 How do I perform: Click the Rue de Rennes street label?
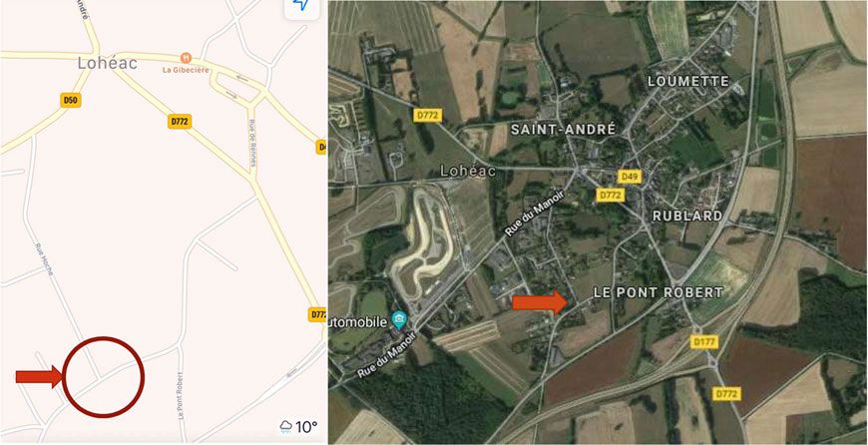click(x=251, y=143)
